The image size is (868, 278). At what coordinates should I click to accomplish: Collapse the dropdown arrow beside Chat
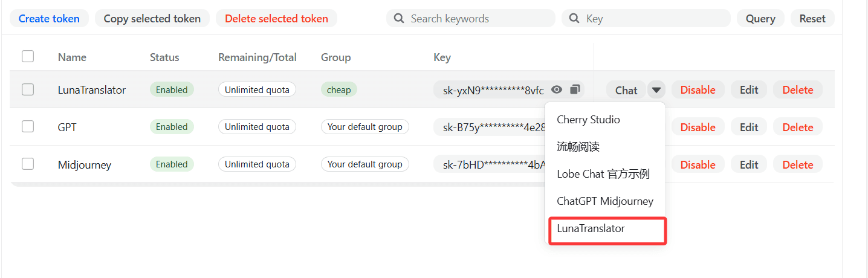656,90
